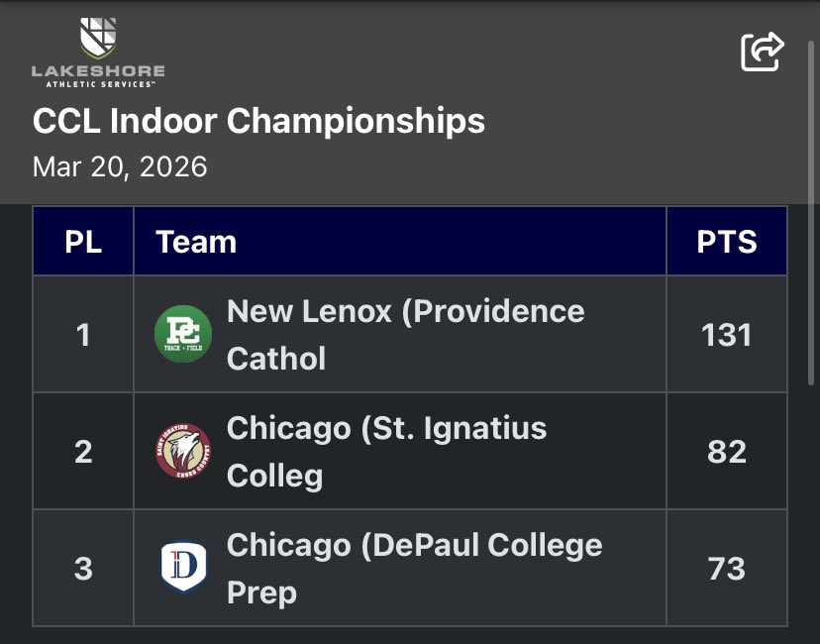Screen dimensions: 820x644
Task: Open the Lakeshore Athletic Services logo
Action: pyautogui.click(x=98, y=53)
